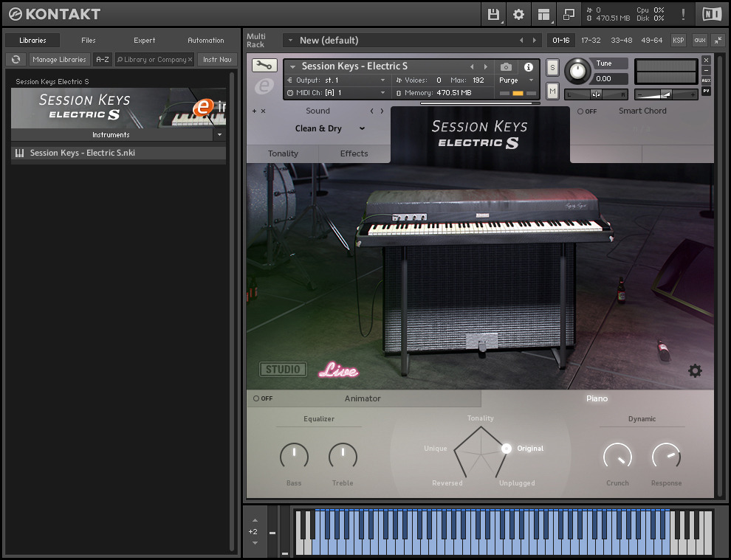Click the exclamation panic button
This screenshot has height=560, width=731.
point(683,14)
